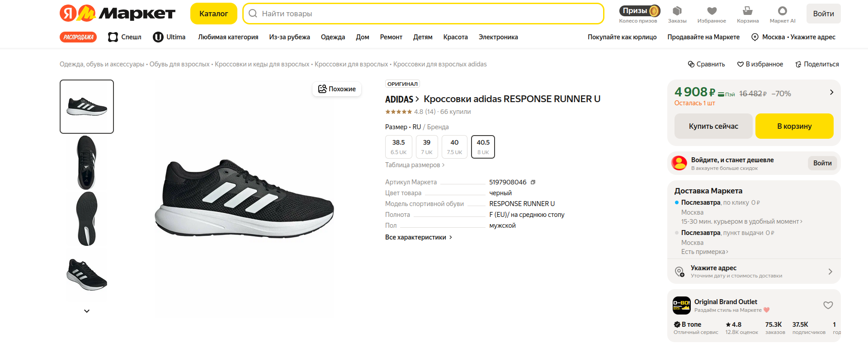Select shoe size 39
The width and height of the screenshot is (868, 343).
click(427, 147)
